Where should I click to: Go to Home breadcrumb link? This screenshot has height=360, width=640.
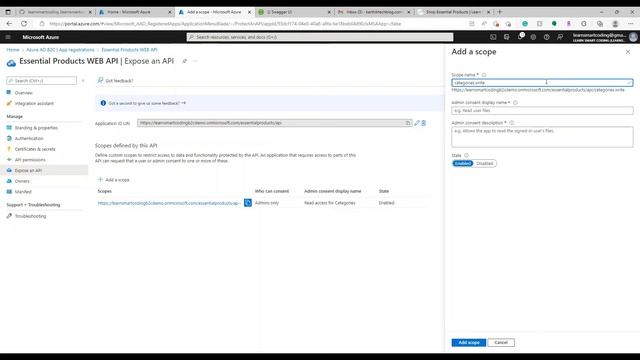13,50
